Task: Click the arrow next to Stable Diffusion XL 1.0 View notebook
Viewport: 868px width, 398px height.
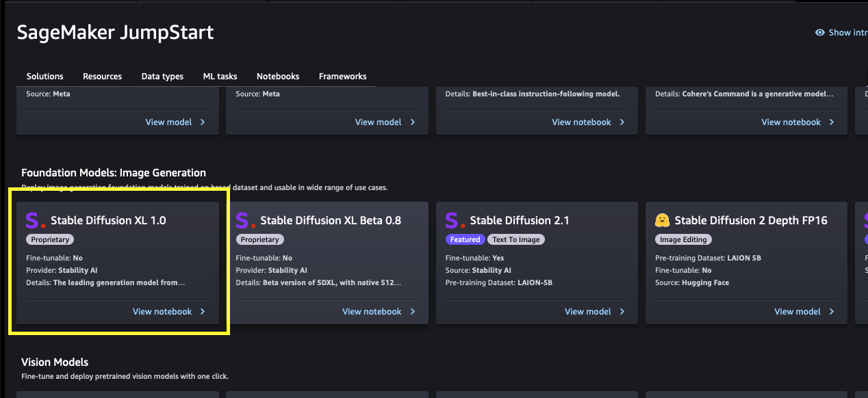Action: click(x=203, y=312)
